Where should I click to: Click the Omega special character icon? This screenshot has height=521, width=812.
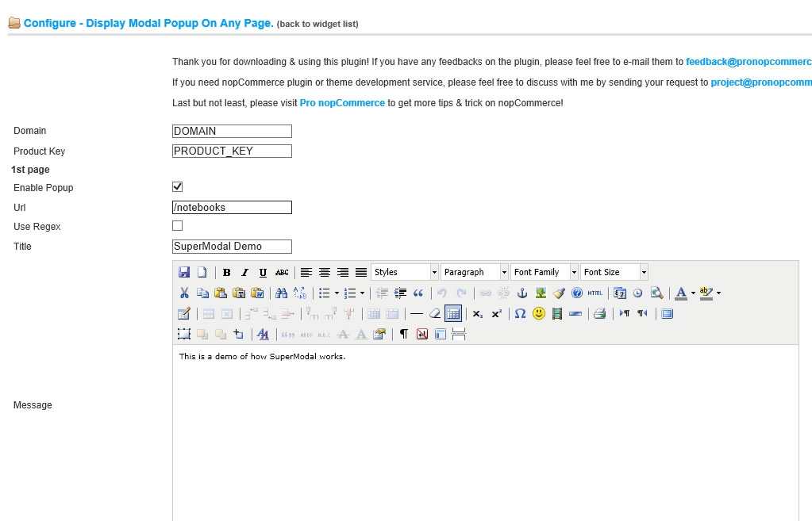coord(520,313)
